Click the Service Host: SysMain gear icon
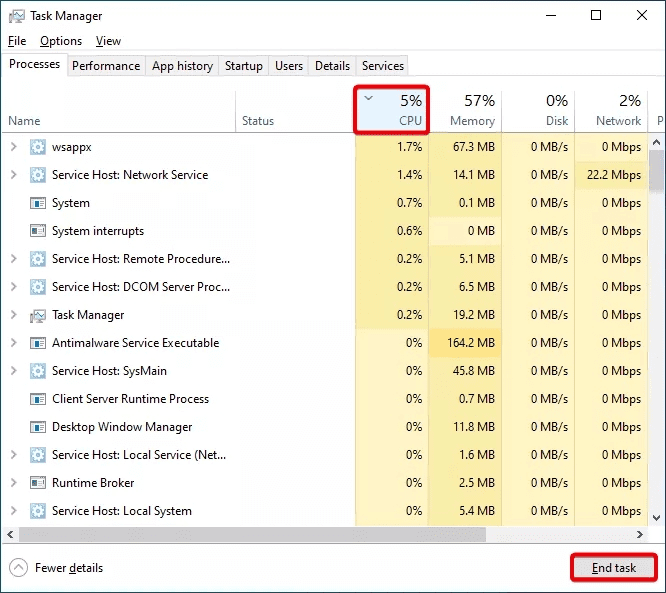The height and width of the screenshot is (593, 666). pyautogui.click(x=38, y=371)
